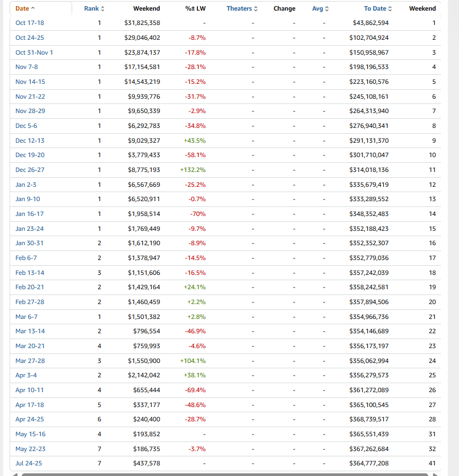This screenshot has height=476, width=459.
Task: Open the Feb 6-7 weekend link
Action: tap(26, 258)
